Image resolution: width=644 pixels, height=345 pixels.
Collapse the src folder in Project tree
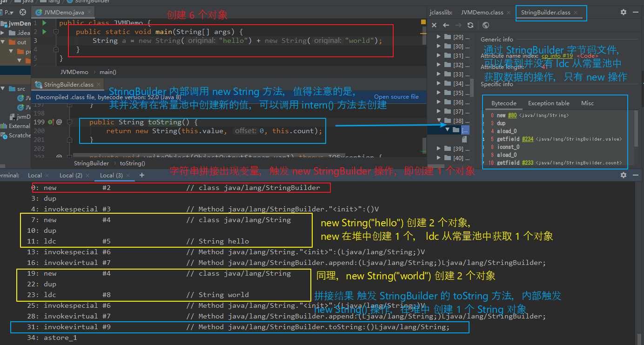click(x=3, y=88)
